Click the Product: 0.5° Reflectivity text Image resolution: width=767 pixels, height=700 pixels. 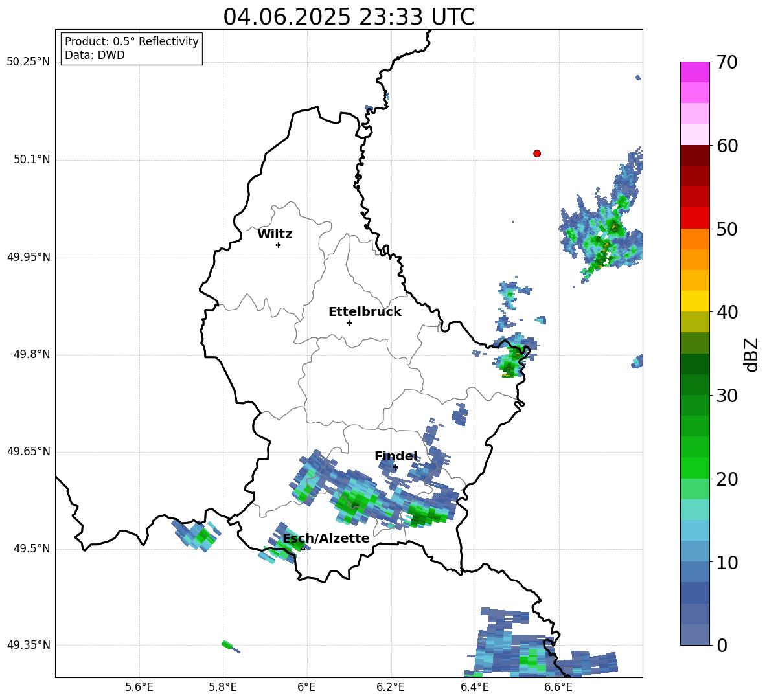click(x=132, y=41)
